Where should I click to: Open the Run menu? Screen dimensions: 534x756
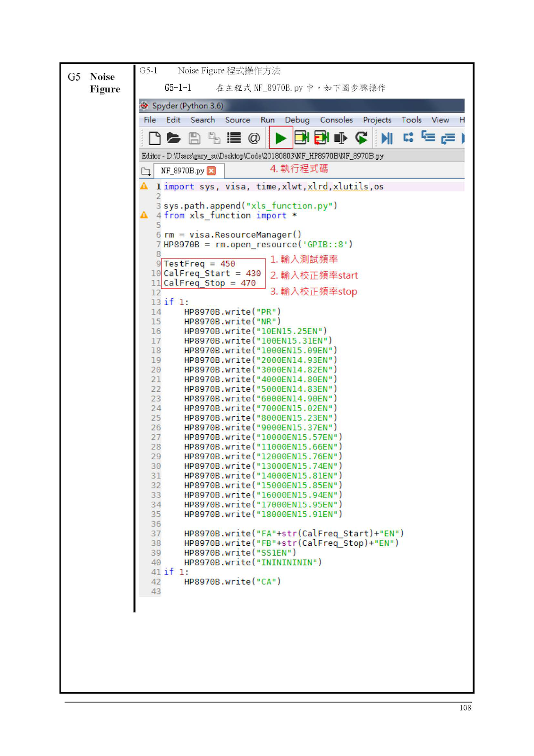pyautogui.click(x=267, y=120)
